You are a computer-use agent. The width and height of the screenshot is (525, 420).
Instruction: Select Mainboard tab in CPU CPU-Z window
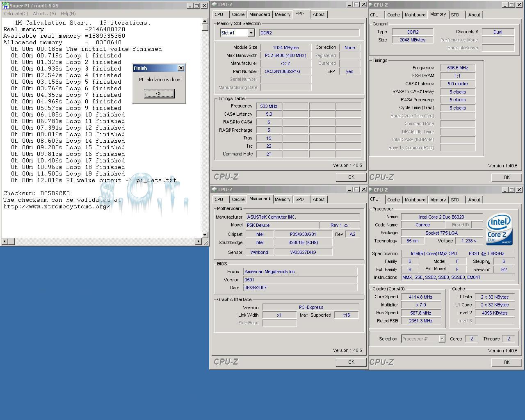[415, 200]
